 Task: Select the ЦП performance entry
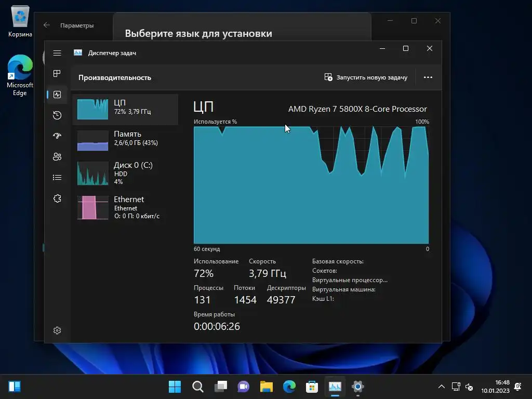coord(125,109)
